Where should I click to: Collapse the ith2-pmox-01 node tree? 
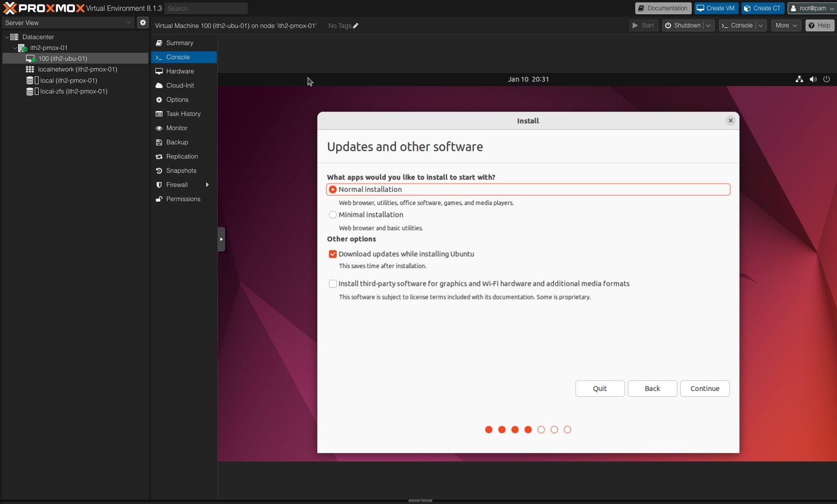pos(15,47)
